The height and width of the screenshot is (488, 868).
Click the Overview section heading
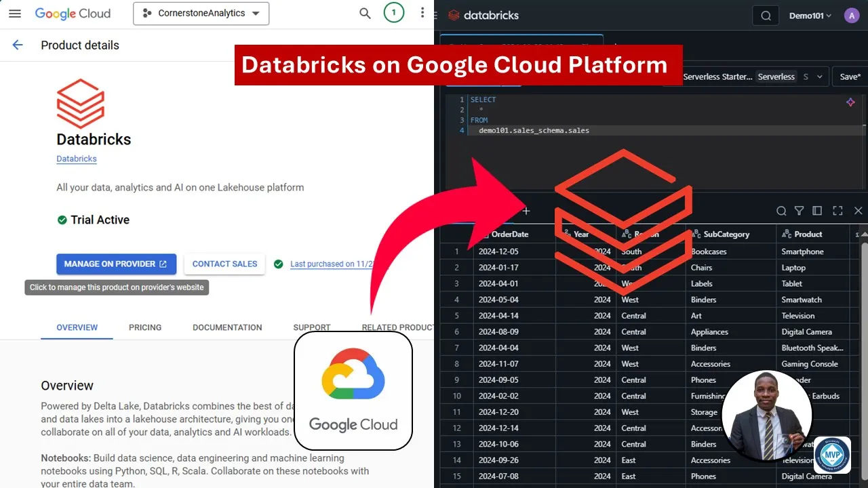[x=67, y=386]
